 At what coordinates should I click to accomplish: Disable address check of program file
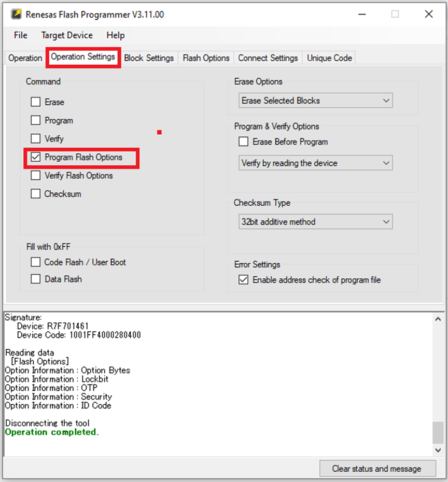point(244,280)
